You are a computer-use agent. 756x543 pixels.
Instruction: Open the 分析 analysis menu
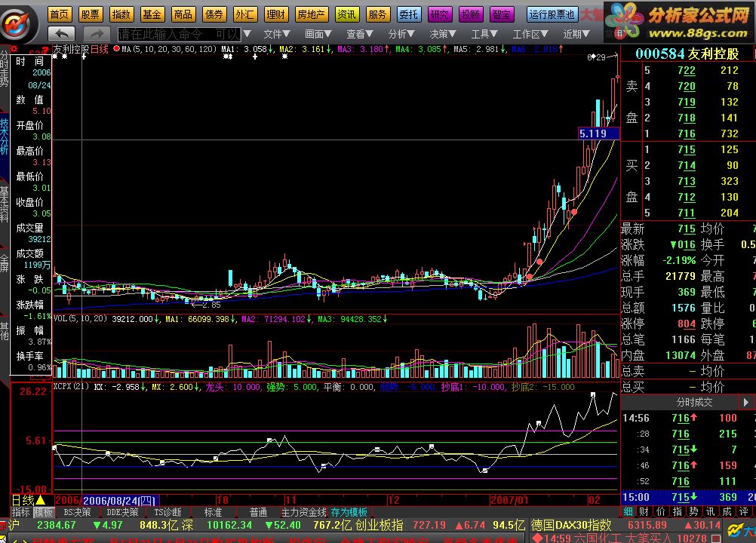point(401,34)
